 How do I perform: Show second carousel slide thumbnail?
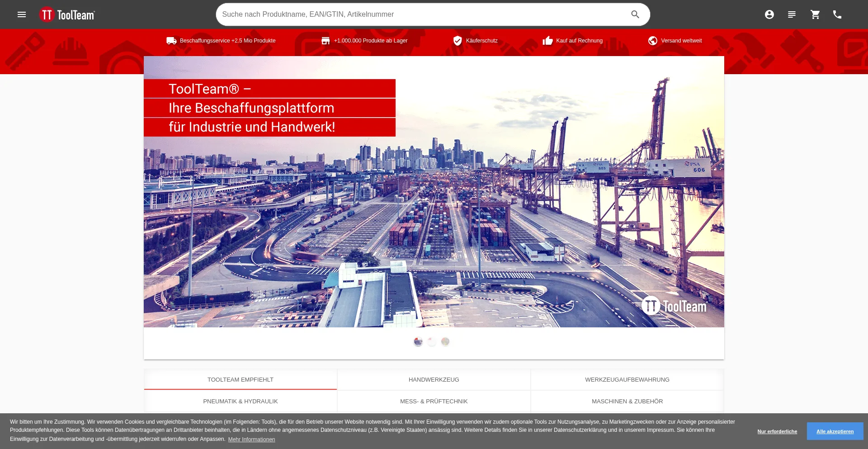point(432,342)
